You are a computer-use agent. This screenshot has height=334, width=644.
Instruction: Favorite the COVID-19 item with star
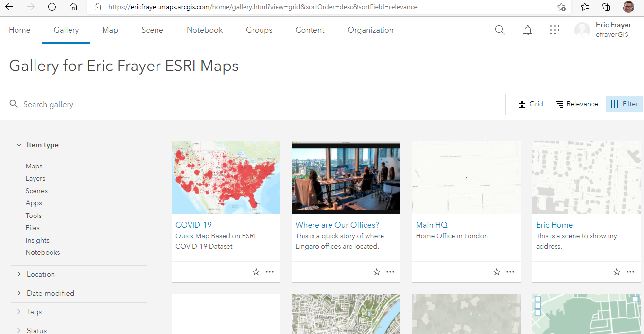[256, 272]
